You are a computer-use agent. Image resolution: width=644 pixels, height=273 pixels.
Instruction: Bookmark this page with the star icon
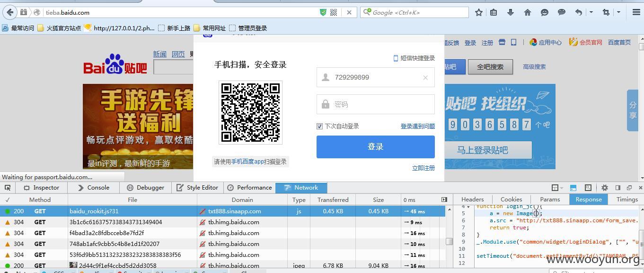click(x=479, y=12)
